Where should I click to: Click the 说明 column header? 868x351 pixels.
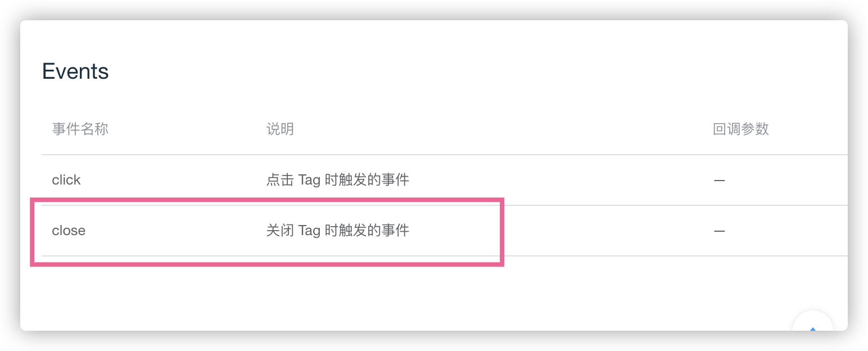tap(280, 129)
